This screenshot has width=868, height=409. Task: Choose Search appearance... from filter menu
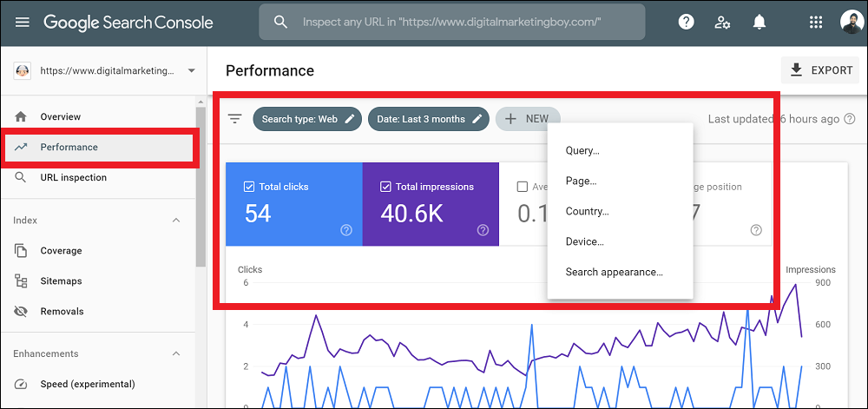620,273
